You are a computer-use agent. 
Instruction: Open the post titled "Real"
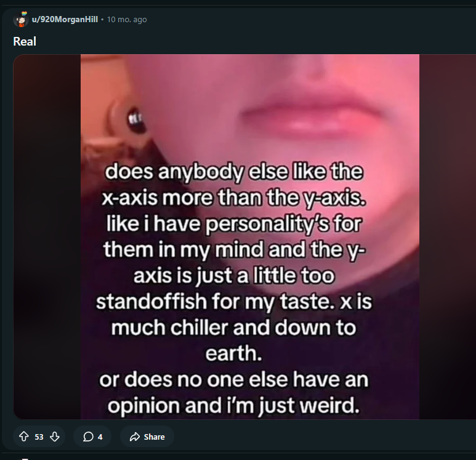point(25,41)
